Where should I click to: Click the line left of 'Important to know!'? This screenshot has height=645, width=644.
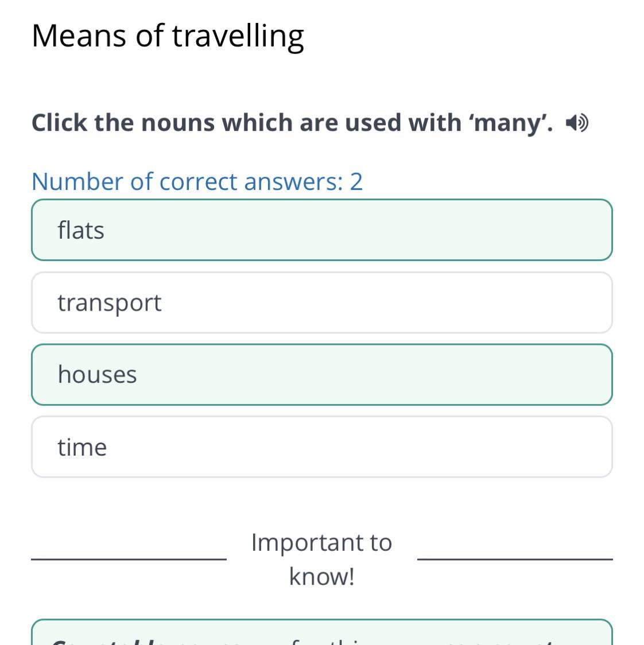pos(129,559)
